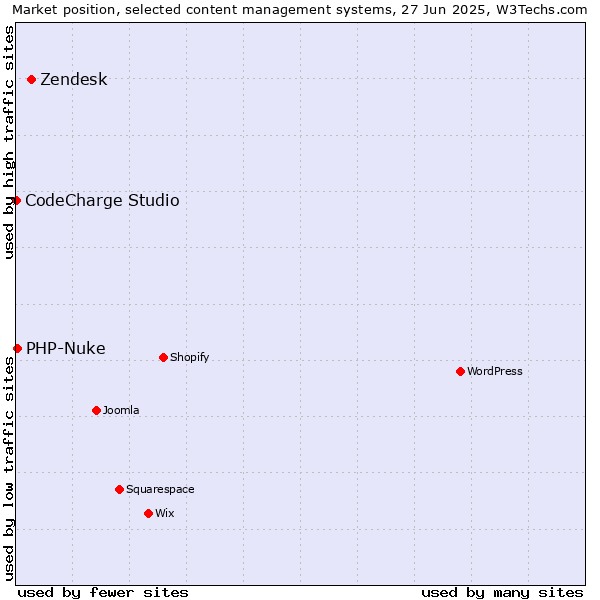600x600 pixels.
Task: Click the "CodeCharge Studio" label text
Action: [102, 201]
